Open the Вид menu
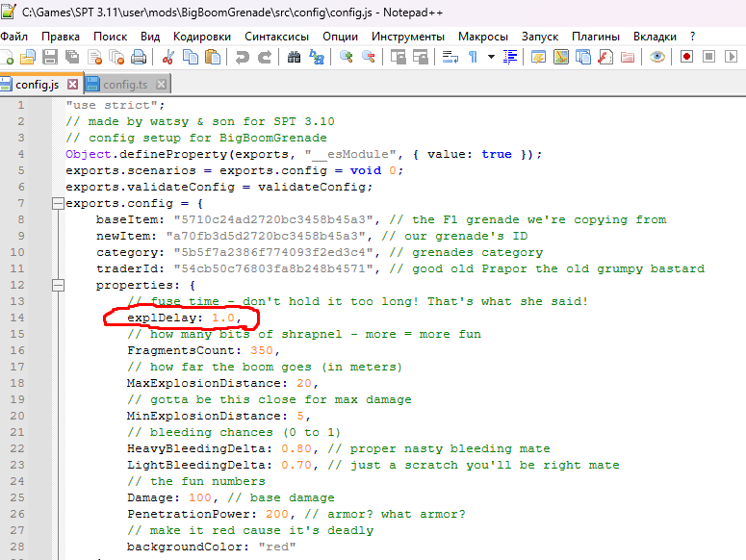The width and height of the screenshot is (746, 560). (x=150, y=37)
